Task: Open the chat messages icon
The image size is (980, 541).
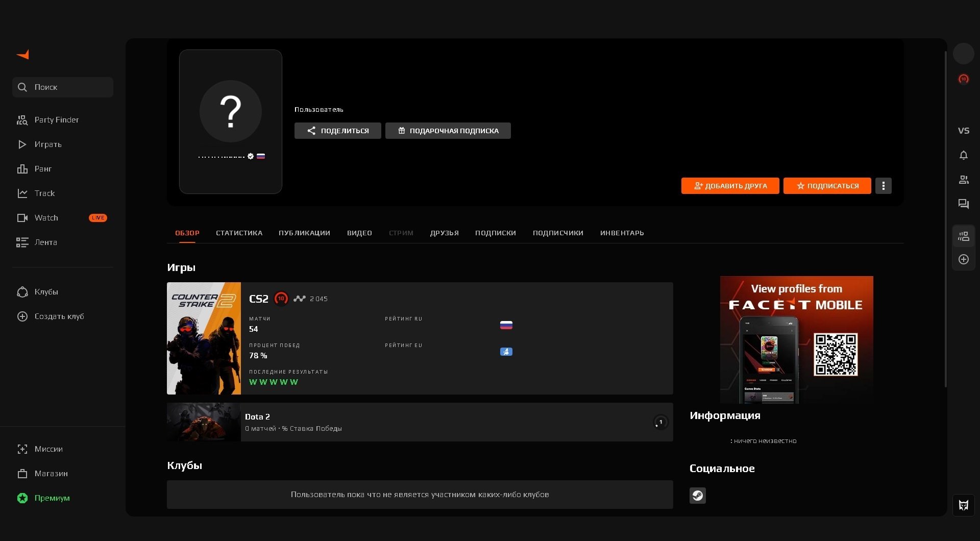Action: click(x=963, y=204)
